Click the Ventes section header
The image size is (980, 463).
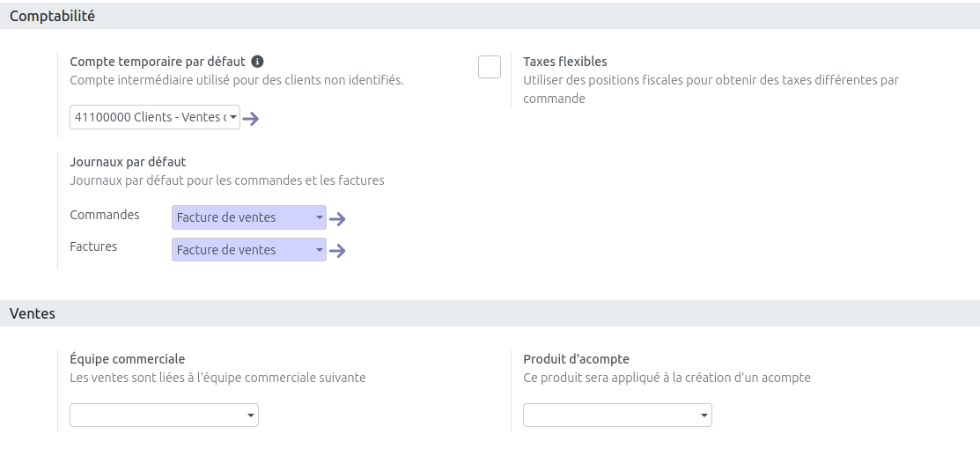click(x=33, y=313)
